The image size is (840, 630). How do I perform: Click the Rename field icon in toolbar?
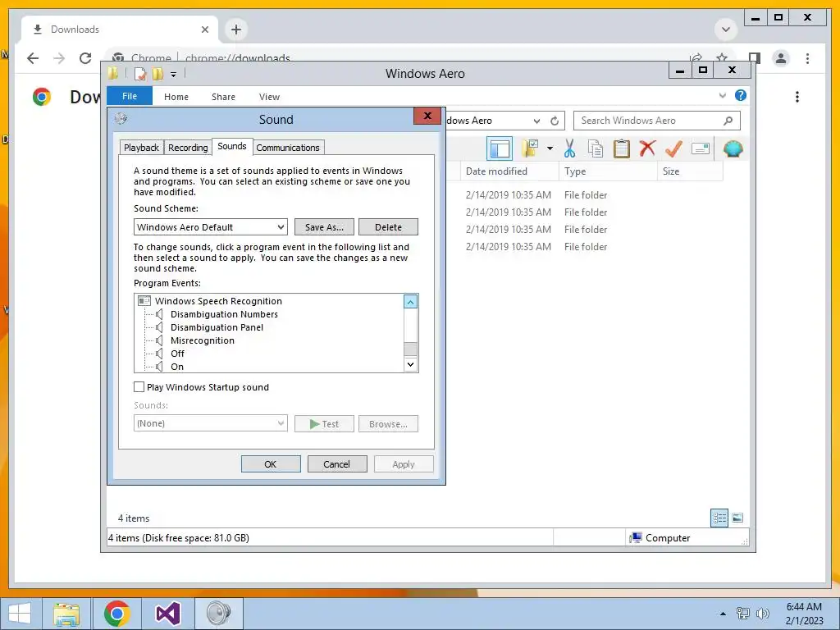point(701,148)
